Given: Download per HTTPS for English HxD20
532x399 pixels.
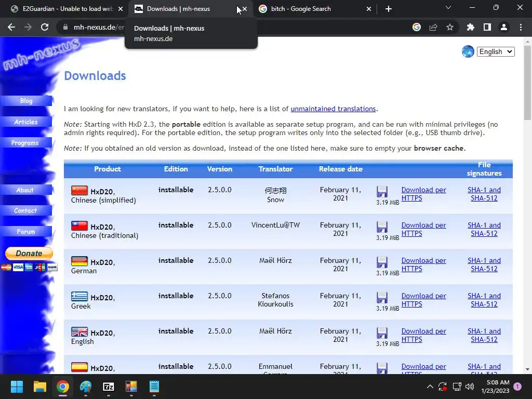Looking at the screenshot, I should click(x=424, y=335).
